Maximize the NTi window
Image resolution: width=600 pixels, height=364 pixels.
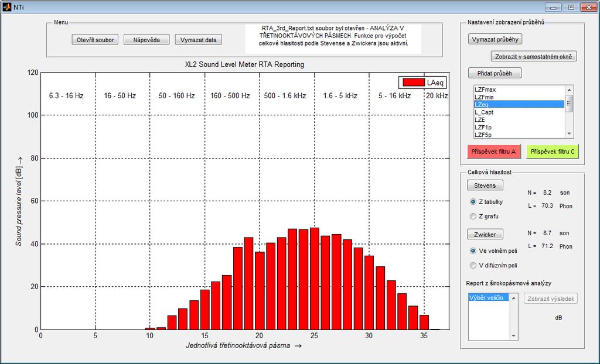click(571, 7)
